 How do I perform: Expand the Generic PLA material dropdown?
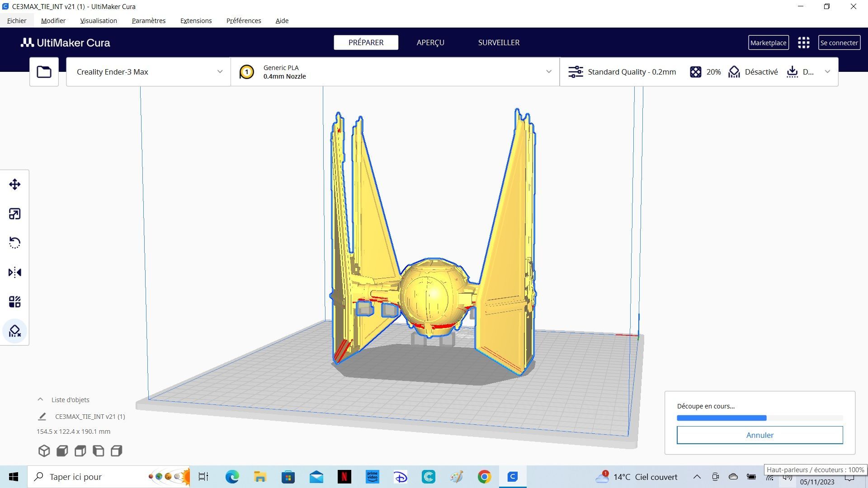tap(395, 72)
